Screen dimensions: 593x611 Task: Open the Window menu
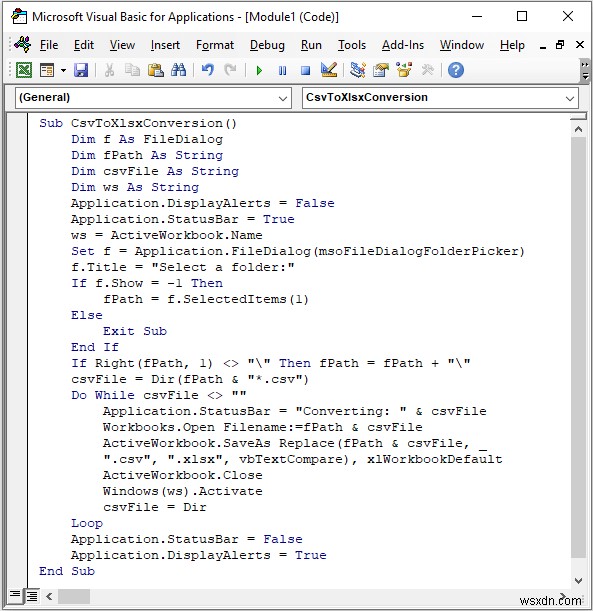pyautogui.click(x=462, y=45)
